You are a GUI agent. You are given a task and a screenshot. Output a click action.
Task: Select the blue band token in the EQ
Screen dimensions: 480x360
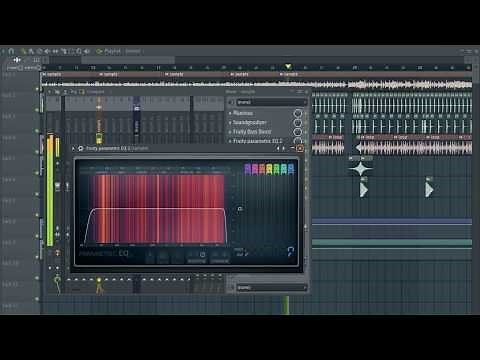[291, 169]
